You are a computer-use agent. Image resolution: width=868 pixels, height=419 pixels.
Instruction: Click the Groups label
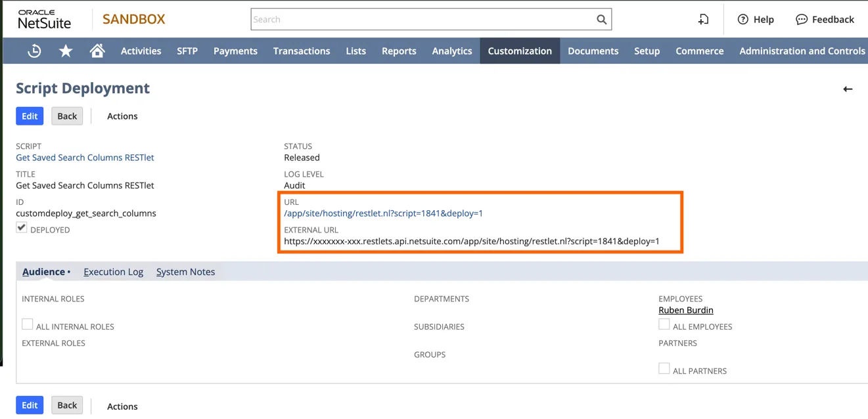click(x=430, y=355)
